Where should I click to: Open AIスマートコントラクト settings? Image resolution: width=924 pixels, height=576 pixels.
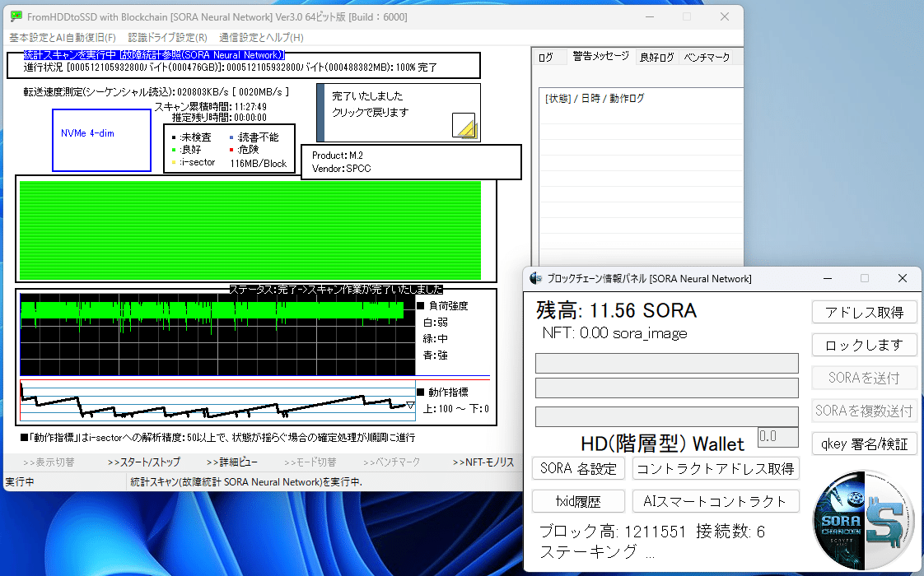click(715, 500)
